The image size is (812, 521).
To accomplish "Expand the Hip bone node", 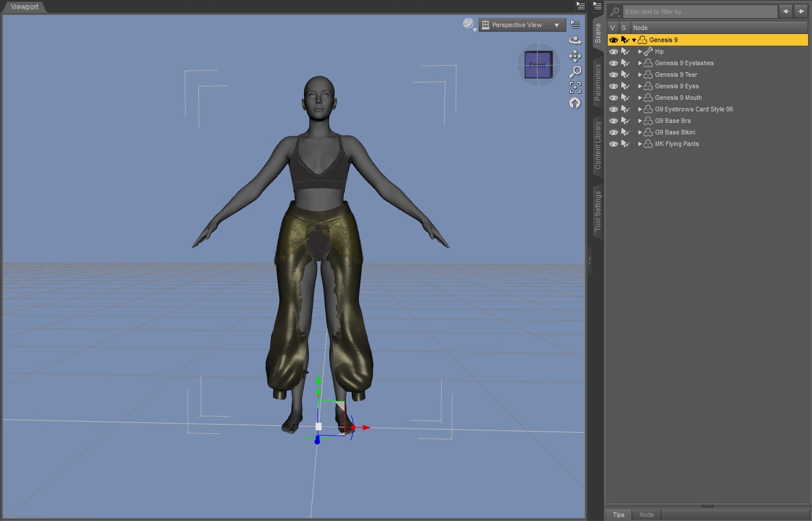I will (x=640, y=51).
